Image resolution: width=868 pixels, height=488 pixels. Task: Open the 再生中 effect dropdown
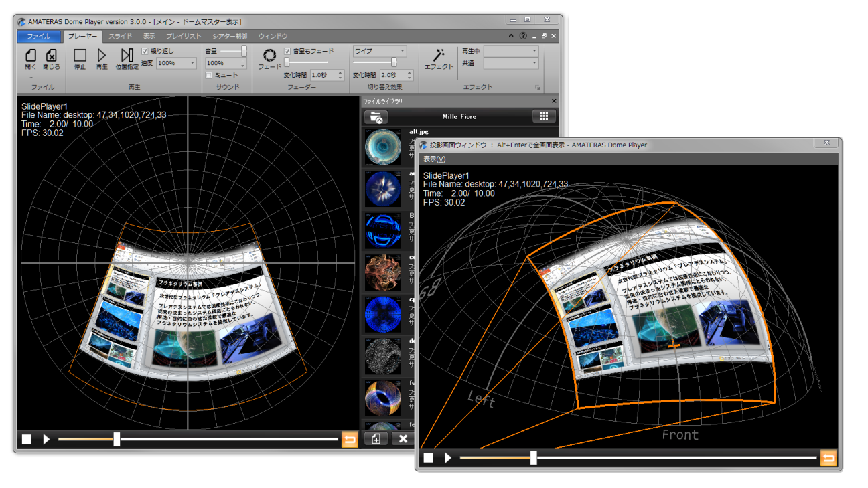pyautogui.click(x=511, y=51)
